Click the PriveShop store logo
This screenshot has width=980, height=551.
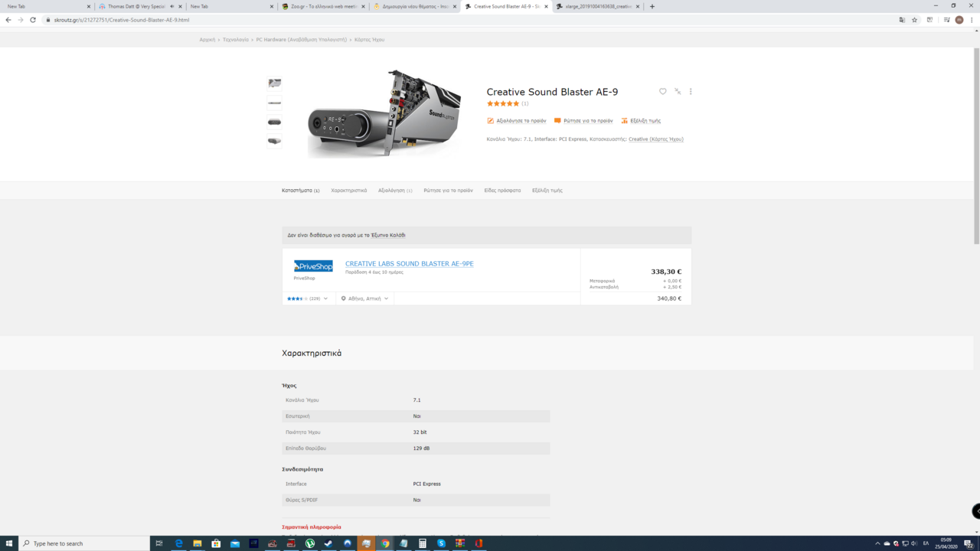pos(313,266)
